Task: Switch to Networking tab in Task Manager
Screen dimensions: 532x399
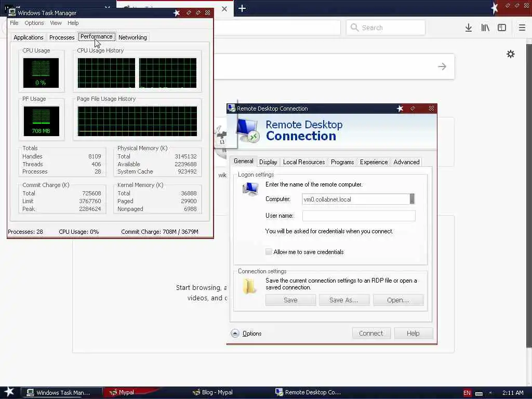Action: click(132, 37)
